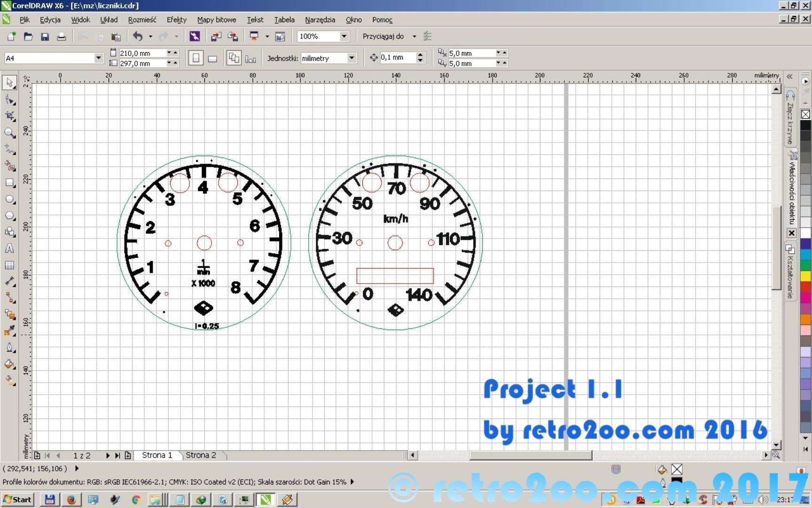Select the Zoom magnifier tool

click(9, 133)
